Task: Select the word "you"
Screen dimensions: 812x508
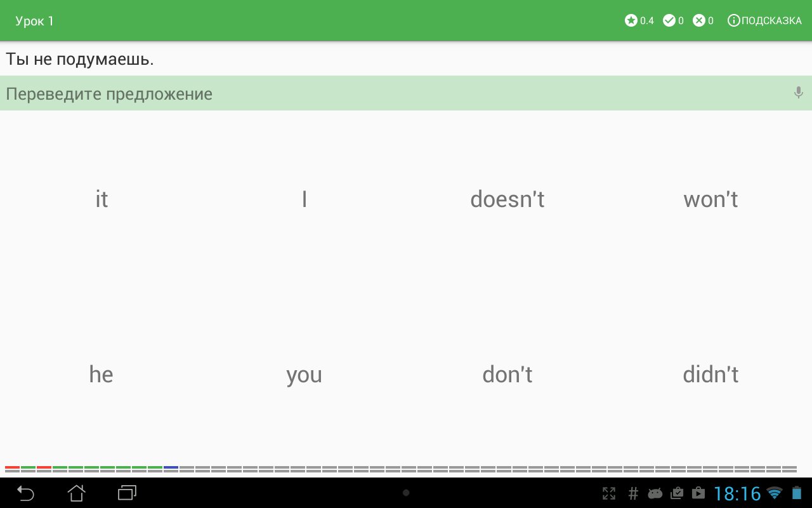Action: click(304, 375)
